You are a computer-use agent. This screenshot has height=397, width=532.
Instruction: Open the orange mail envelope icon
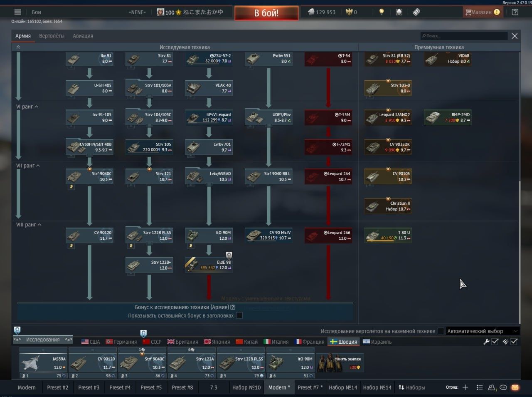pos(515,387)
